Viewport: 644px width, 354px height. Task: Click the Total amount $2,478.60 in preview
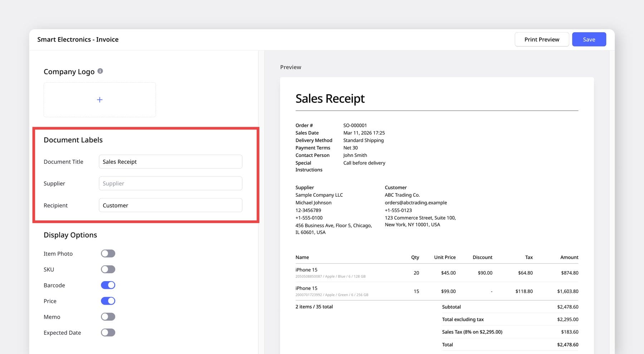point(568,344)
